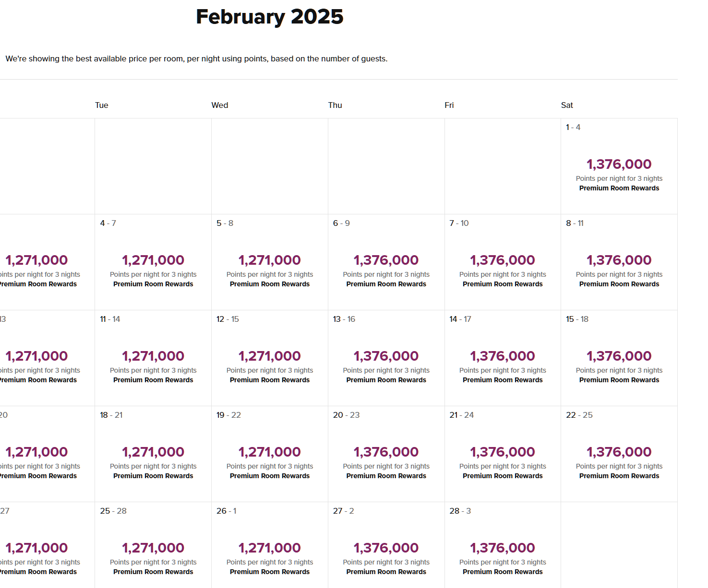The height and width of the screenshot is (588, 708).
Task: Select the February 1 - 4 stay
Action: click(x=619, y=166)
